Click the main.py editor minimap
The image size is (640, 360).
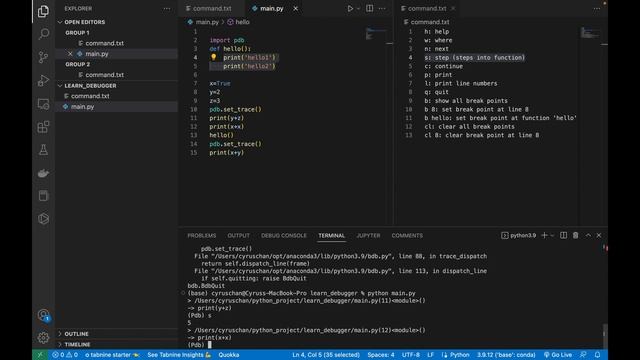click(376, 34)
